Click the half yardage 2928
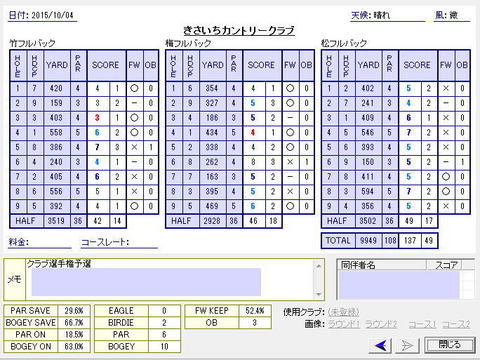 tap(212, 221)
